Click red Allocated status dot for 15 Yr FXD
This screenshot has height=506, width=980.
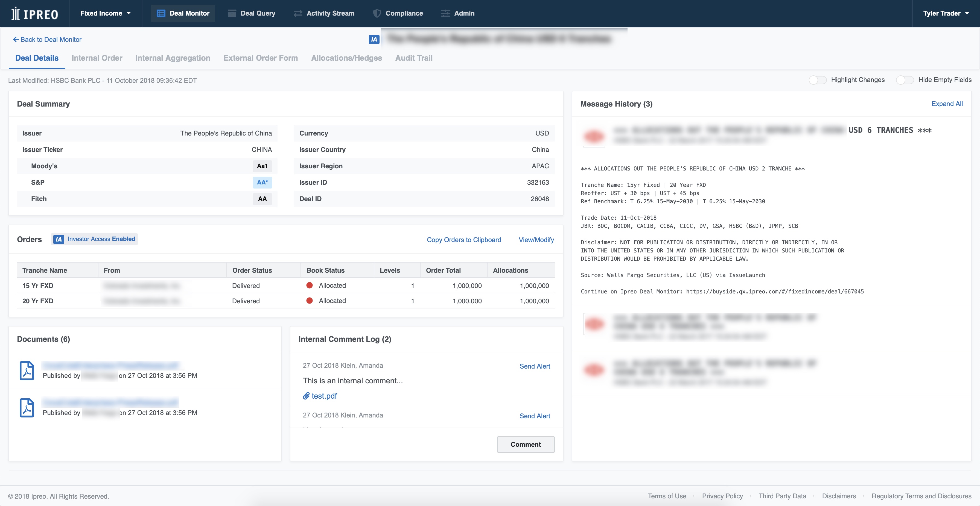pos(309,286)
